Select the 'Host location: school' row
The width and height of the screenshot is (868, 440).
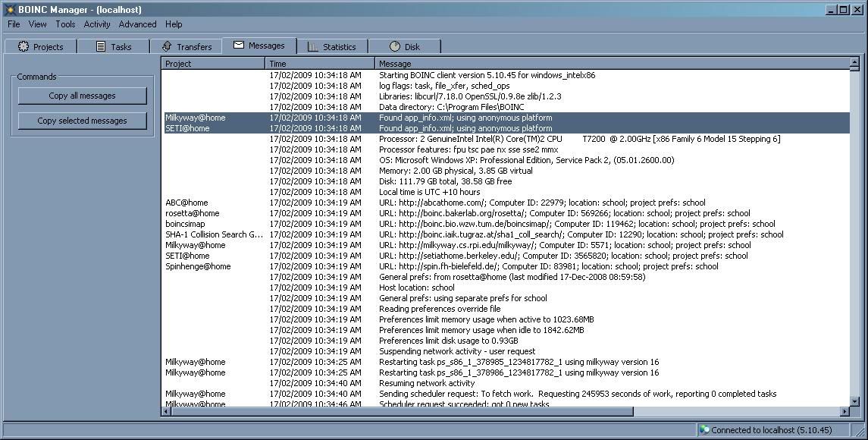[x=506, y=287]
